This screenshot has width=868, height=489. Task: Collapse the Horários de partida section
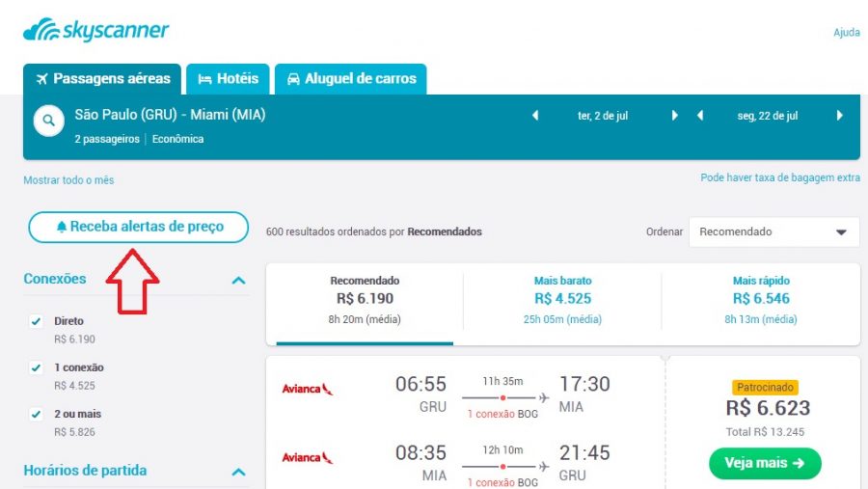238,472
